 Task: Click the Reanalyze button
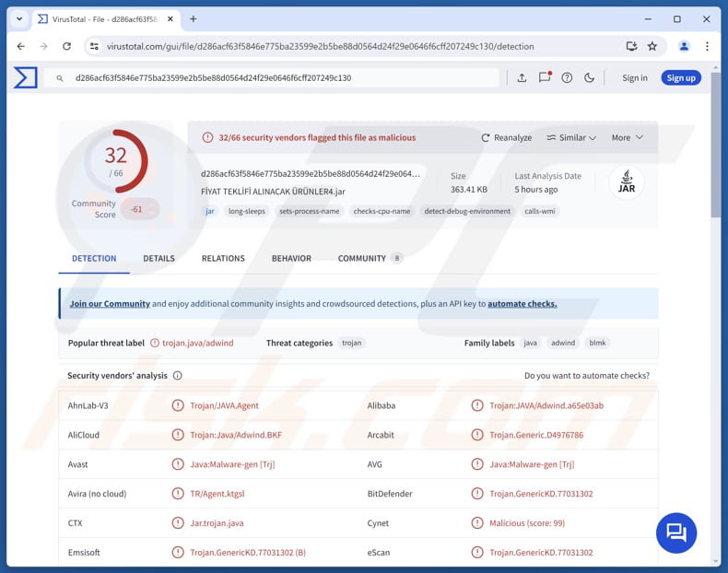point(506,137)
